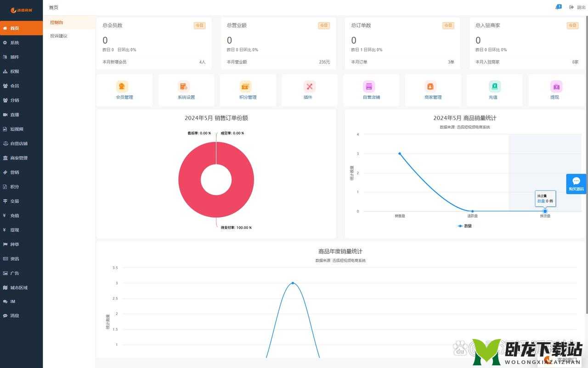Click the gear icon beside 系统
The image size is (588, 368).
pyautogui.click(x=5, y=43)
